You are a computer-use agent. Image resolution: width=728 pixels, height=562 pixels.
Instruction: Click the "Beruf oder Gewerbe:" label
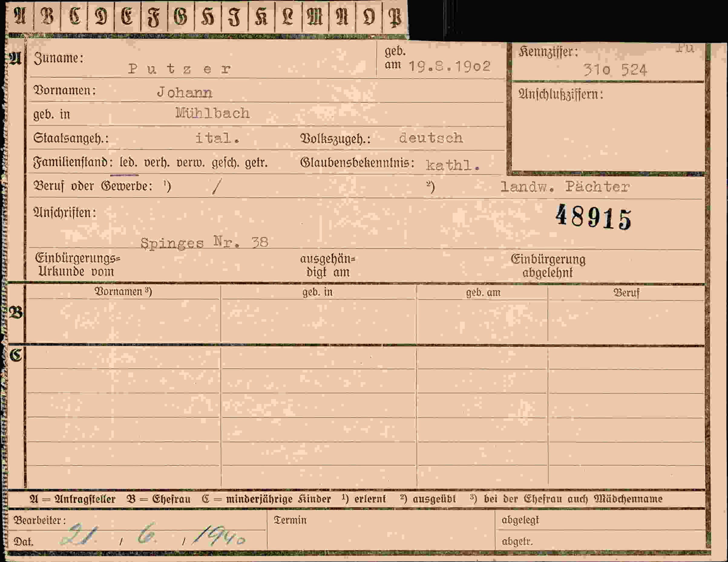pyautogui.click(x=93, y=186)
